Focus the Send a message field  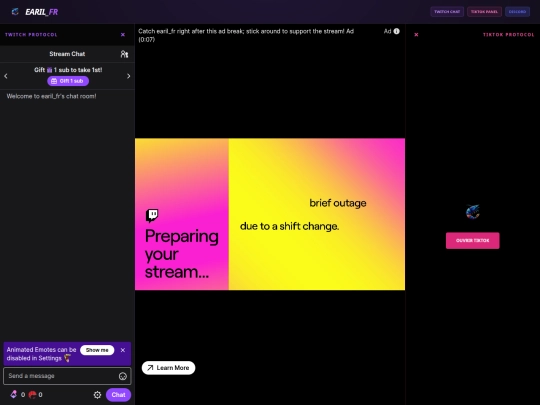(x=67, y=376)
